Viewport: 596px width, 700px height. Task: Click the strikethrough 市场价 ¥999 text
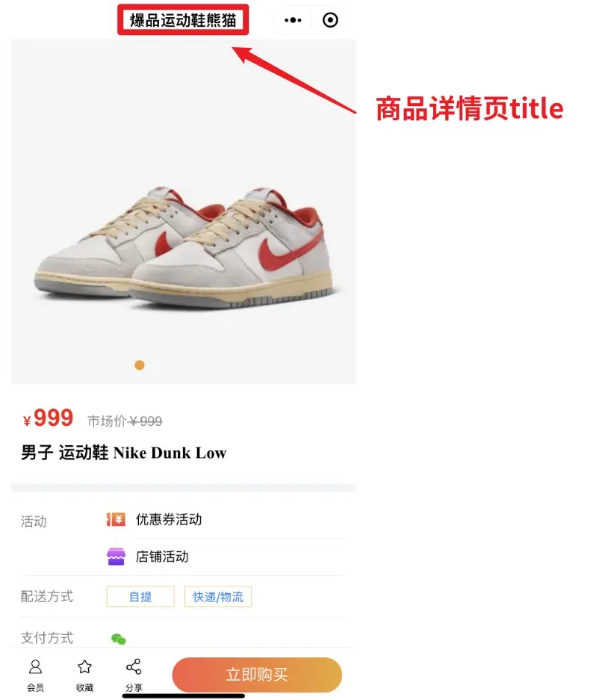pyautogui.click(x=125, y=421)
